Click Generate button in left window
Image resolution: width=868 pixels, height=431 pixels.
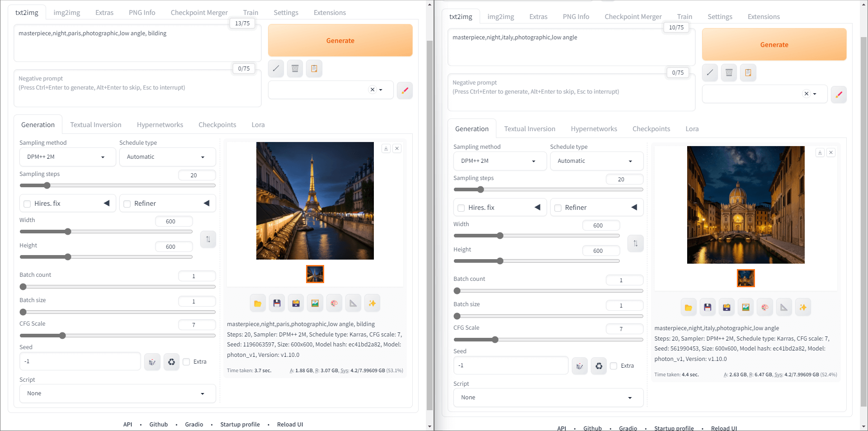(x=340, y=40)
